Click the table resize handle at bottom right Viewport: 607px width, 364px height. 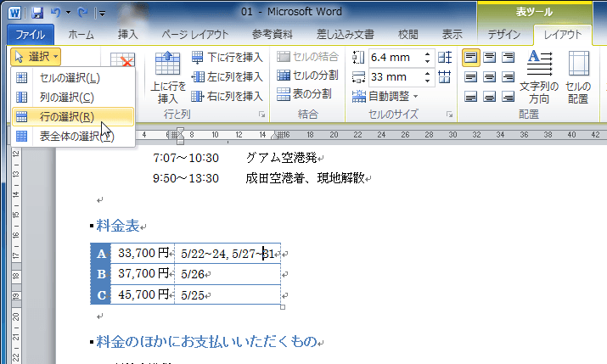(x=283, y=307)
